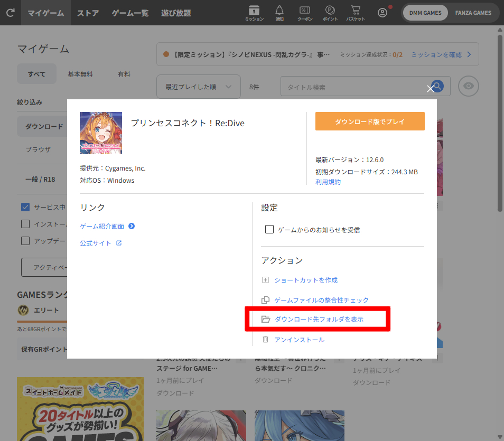Uncheck the サービス中 filter checkbox
The height and width of the screenshot is (441, 504).
tap(25, 207)
